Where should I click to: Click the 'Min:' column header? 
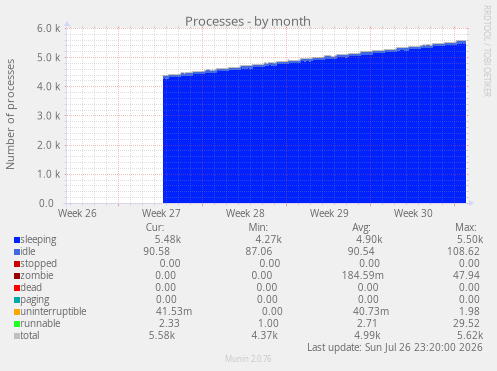pyautogui.click(x=258, y=228)
